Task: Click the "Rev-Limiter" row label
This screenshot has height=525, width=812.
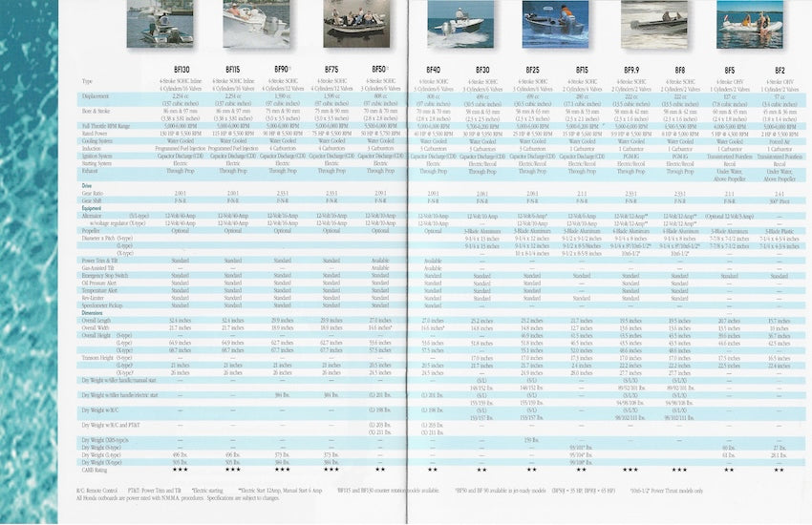Action: click(93, 298)
